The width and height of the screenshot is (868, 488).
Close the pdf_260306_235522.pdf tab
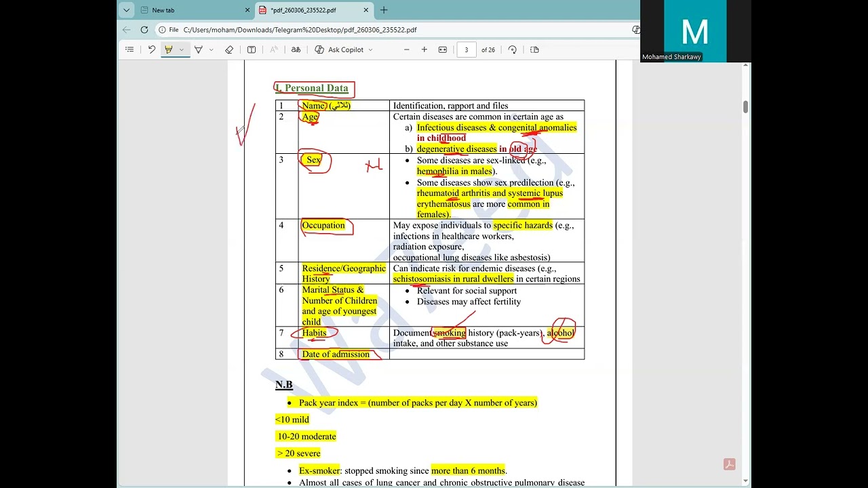(366, 10)
